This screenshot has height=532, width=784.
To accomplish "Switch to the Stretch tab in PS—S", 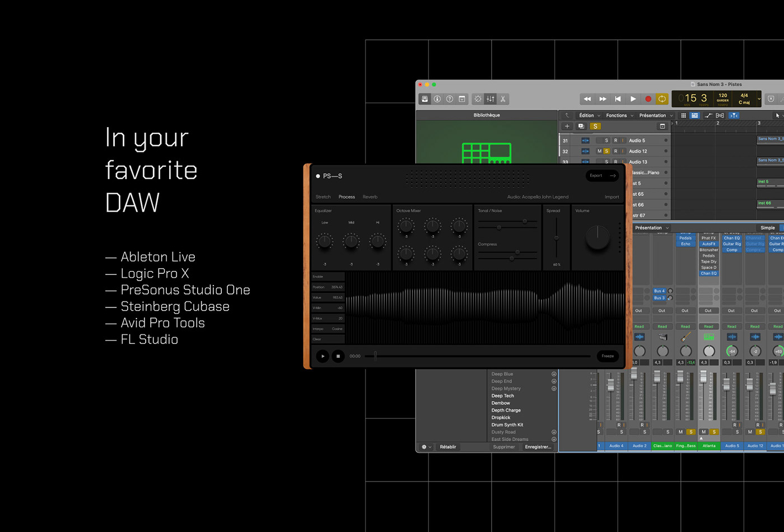I will [323, 197].
